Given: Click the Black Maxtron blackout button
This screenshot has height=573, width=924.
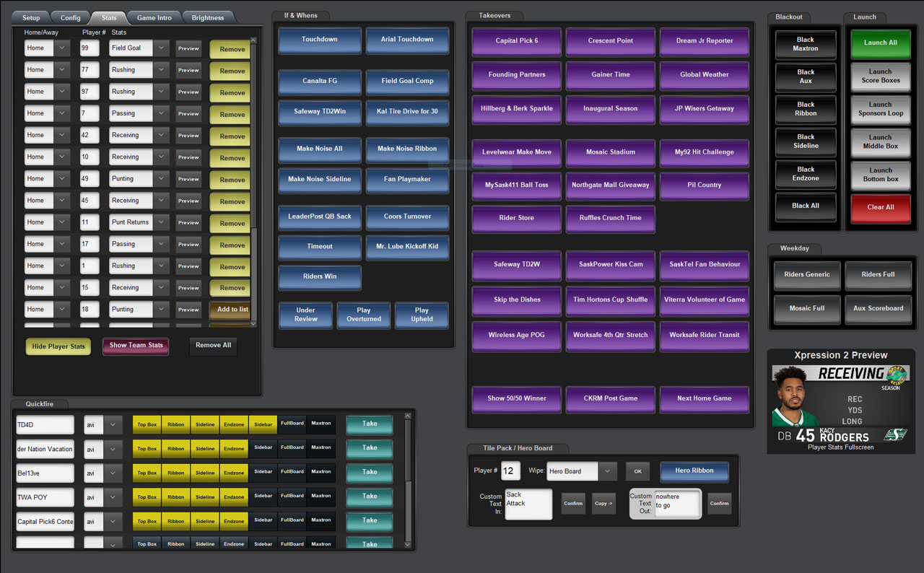Looking at the screenshot, I should click(x=806, y=44).
